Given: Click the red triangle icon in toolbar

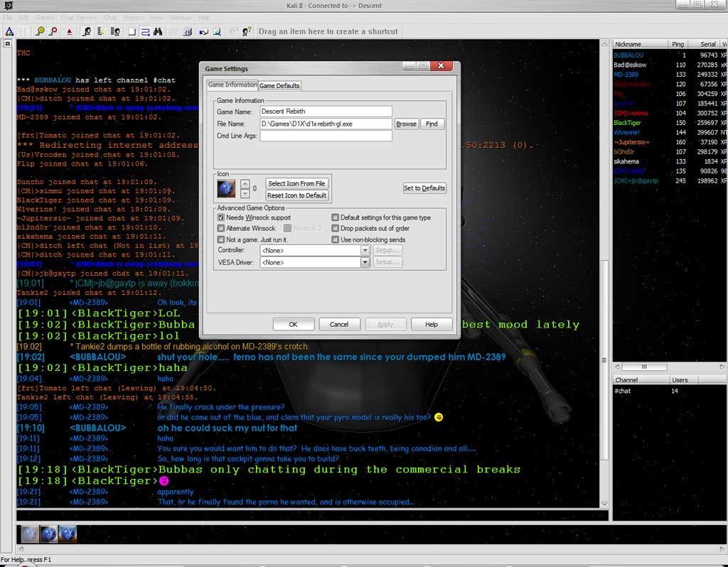Looking at the screenshot, I should coord(69,31).
